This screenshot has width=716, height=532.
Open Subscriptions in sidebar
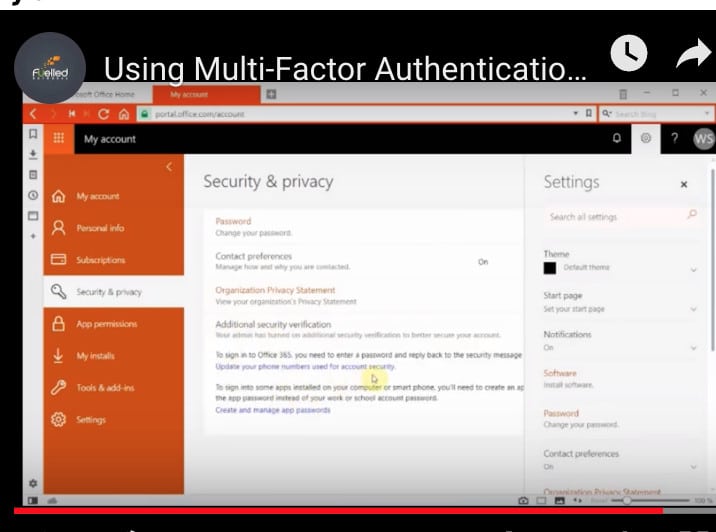pos(114,259)
